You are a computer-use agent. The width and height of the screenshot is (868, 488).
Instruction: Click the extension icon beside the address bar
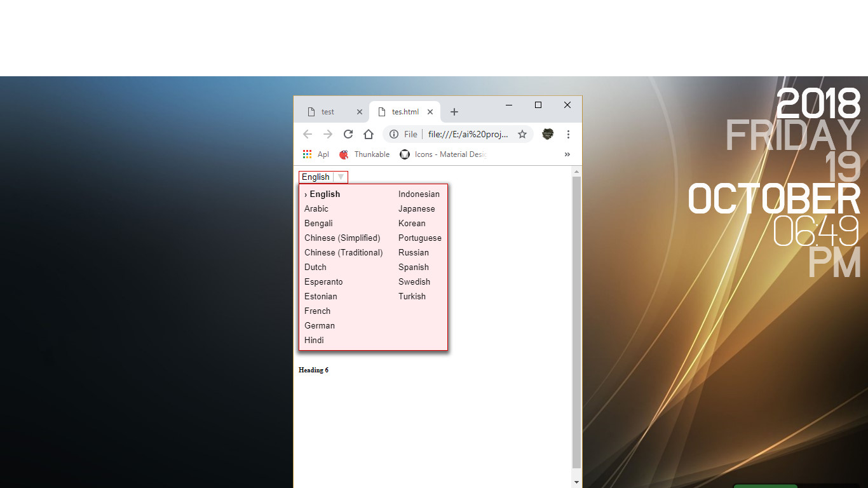[x=548, y=134]
